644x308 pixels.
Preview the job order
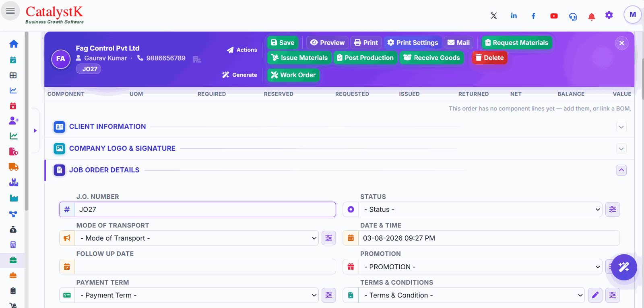327,43
